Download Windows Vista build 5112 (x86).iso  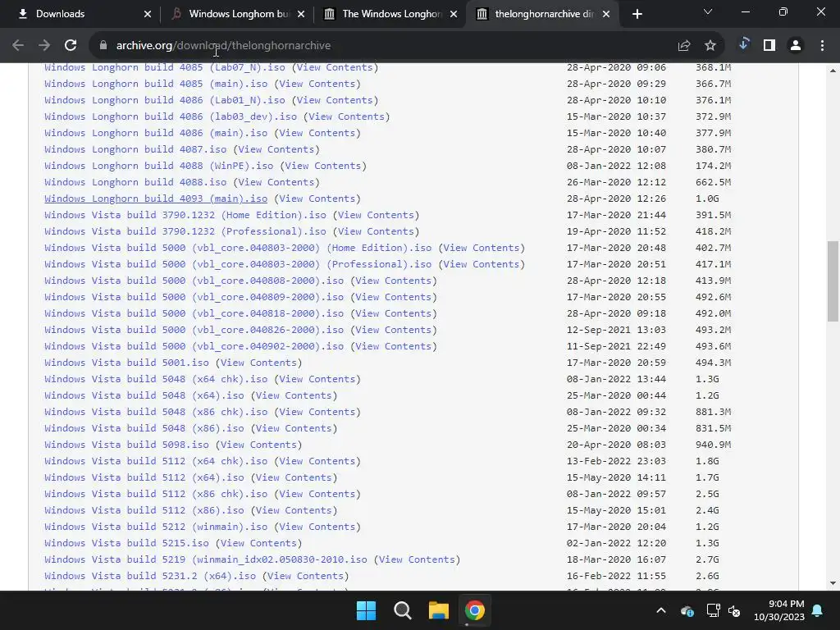coord(144,510)
